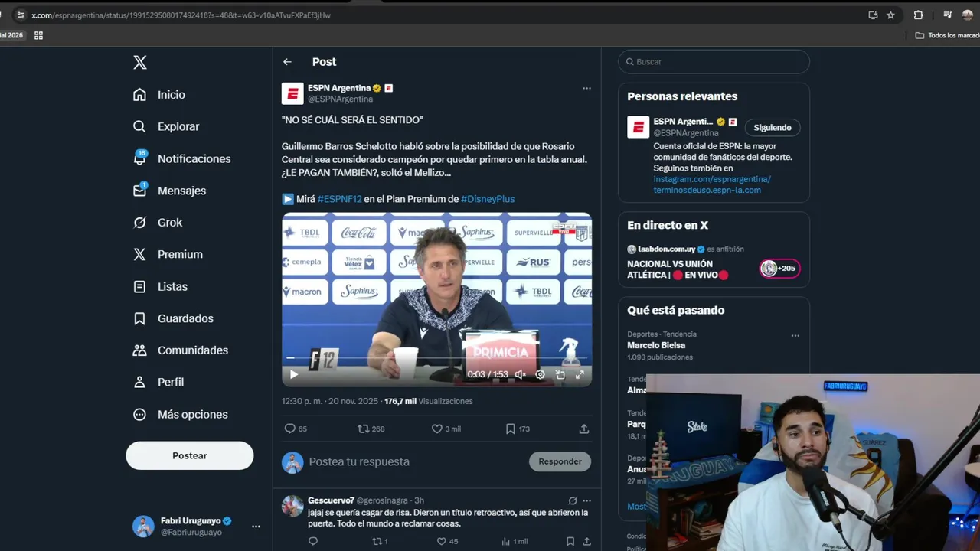Open Fabri Uruguayo account avatar
The height and width of the screenshot is (551, 980).
pos(143,527)
